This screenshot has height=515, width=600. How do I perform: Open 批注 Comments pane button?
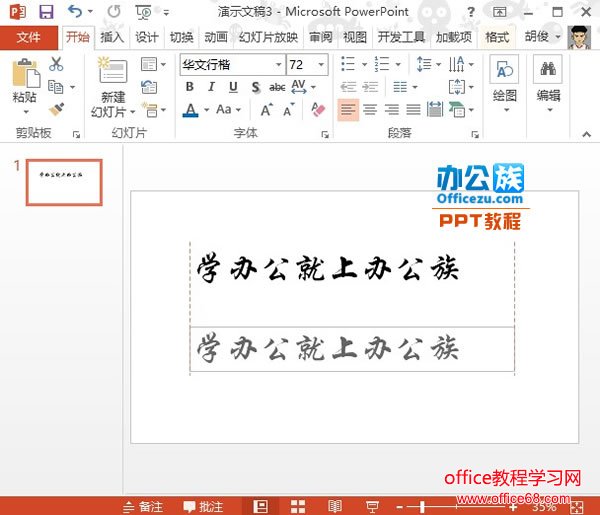203,507
